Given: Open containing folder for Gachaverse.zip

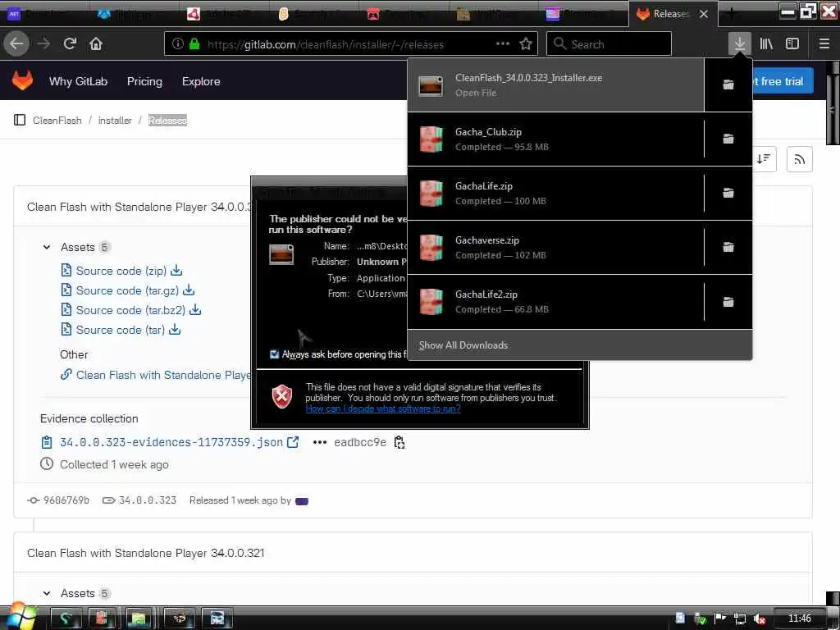Looking at the screenshot, I should (x=728, y=247).
